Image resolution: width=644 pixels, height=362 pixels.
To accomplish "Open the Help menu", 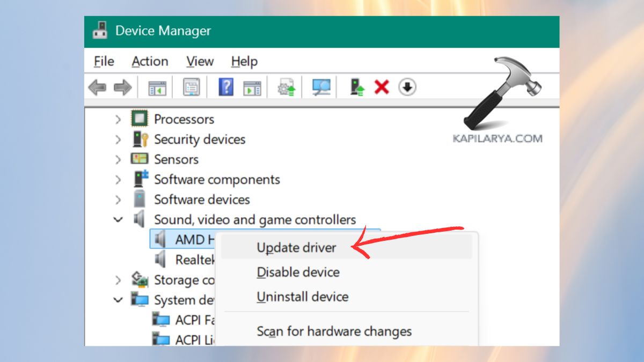I will click(x=244, y=62).
